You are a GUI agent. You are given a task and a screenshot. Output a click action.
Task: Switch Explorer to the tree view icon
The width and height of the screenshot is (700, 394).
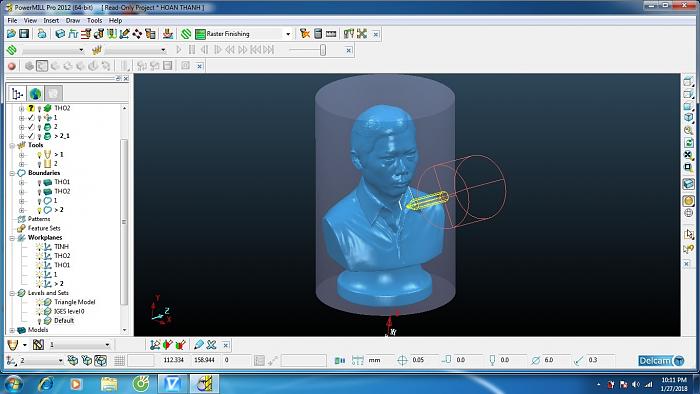17,94
